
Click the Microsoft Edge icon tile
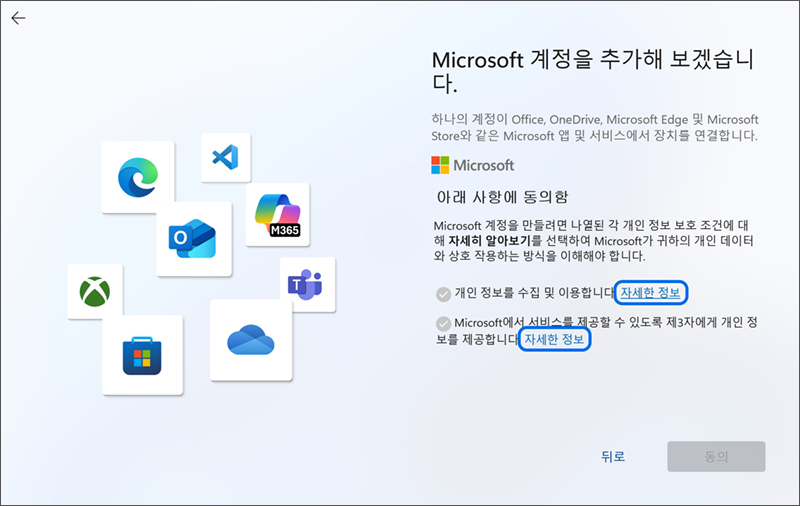(x=138, y=177)
